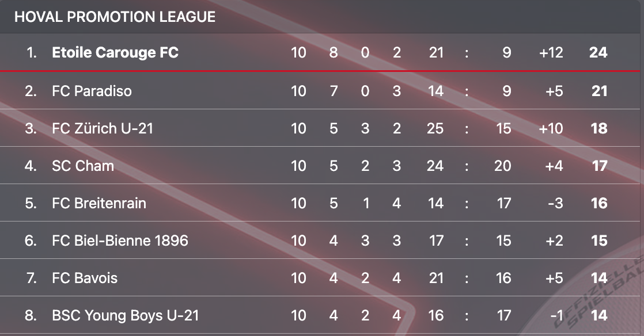Select FC Biel-Bienne's 15 points total
The height and width of the screenshot is (336, 644).
click(599, 240)
